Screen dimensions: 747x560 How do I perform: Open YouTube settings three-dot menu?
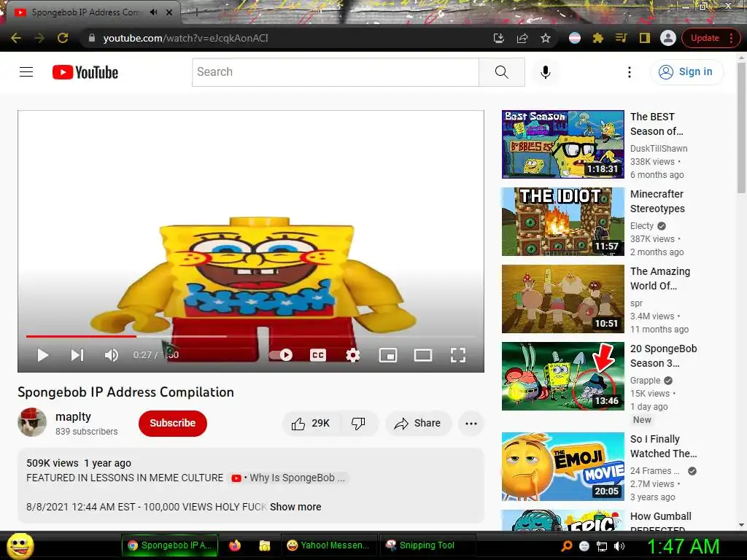click(x=630, y=72)
